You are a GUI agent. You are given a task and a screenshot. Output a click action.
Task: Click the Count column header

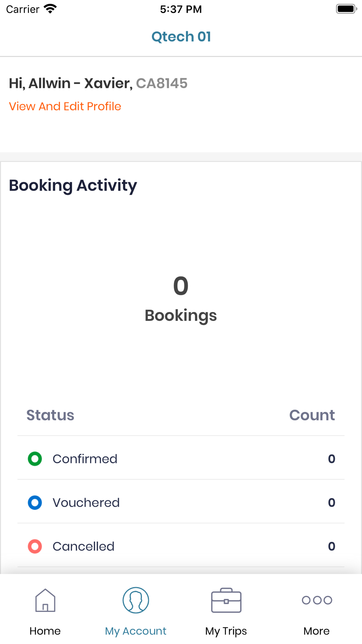coord(312,415)
